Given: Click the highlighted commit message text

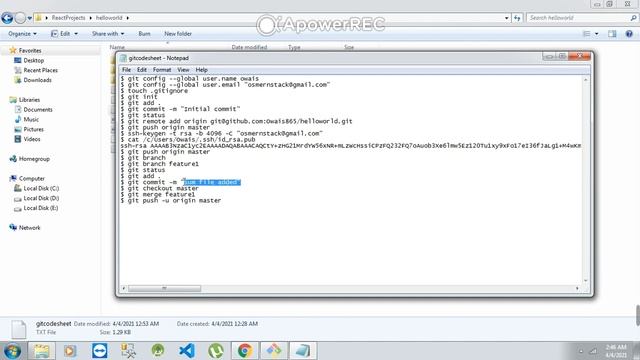Looking at the screenshot, I should point(212,182).
